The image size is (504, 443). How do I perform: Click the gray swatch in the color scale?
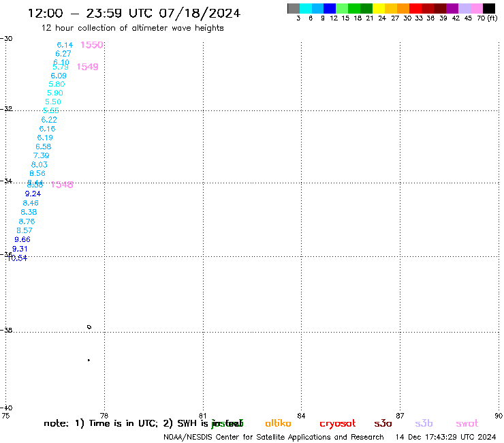coord(294,8)
